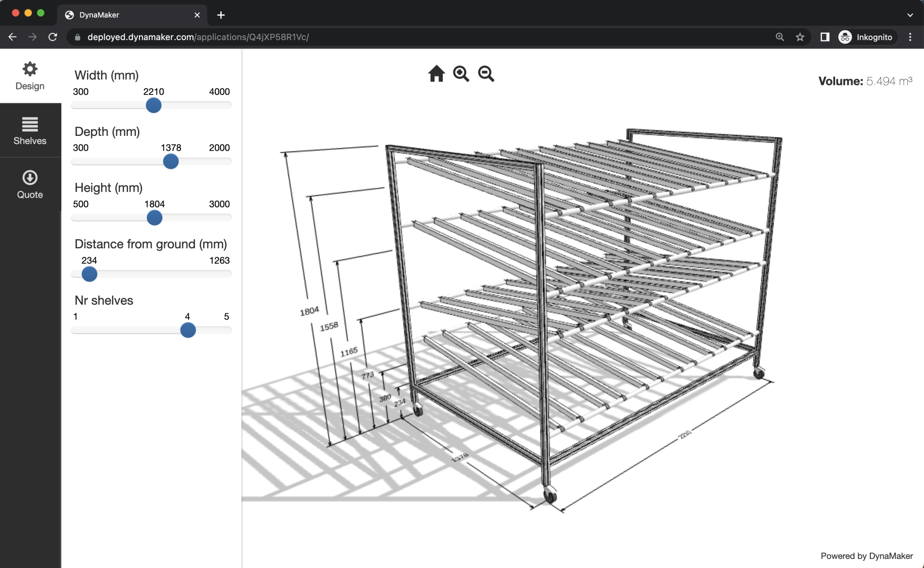Open page zoom magnifier in address bar

click(x=779, y=37)
